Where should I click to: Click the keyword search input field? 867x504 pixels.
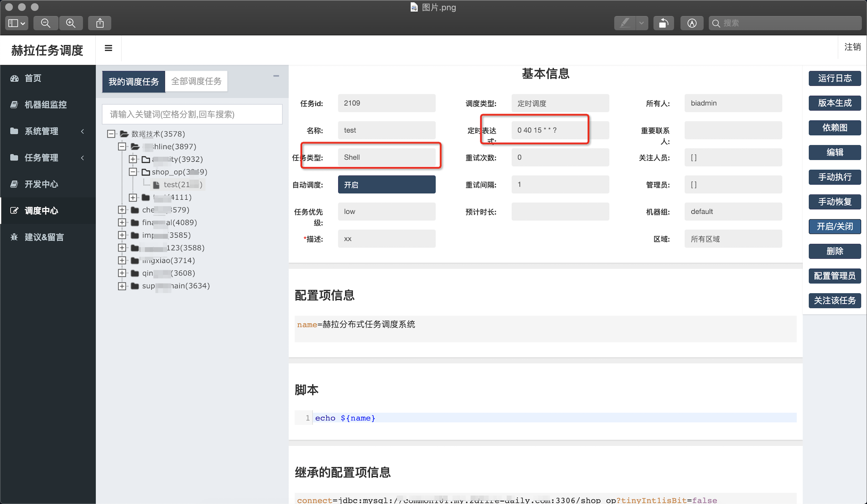click(192, 114)
